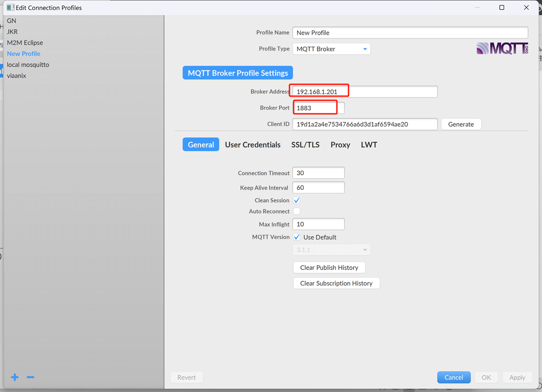Click Clear Publish History button
Screen dimensions: 542x392
click(329, 267)
